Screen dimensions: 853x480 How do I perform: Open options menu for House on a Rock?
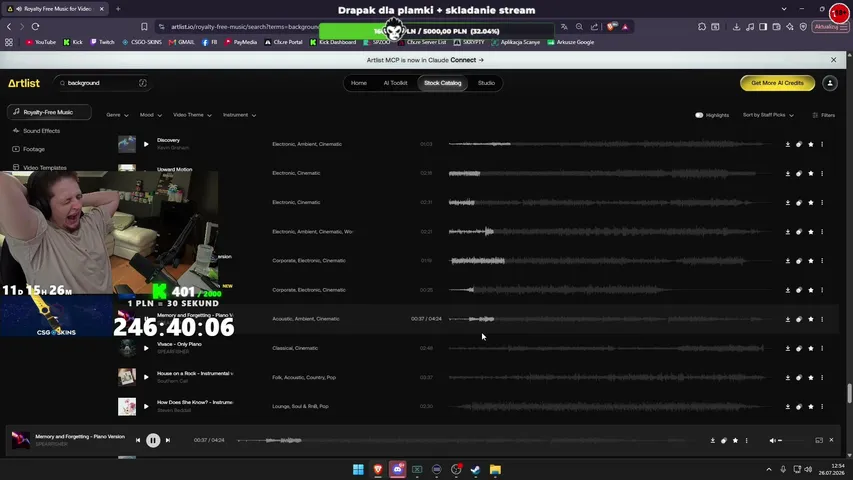point(822,377)
